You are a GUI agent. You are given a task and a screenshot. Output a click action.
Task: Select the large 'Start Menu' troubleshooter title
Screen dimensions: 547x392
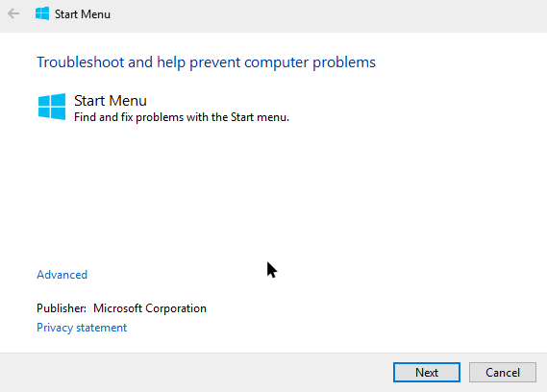(x=111, y=101)
